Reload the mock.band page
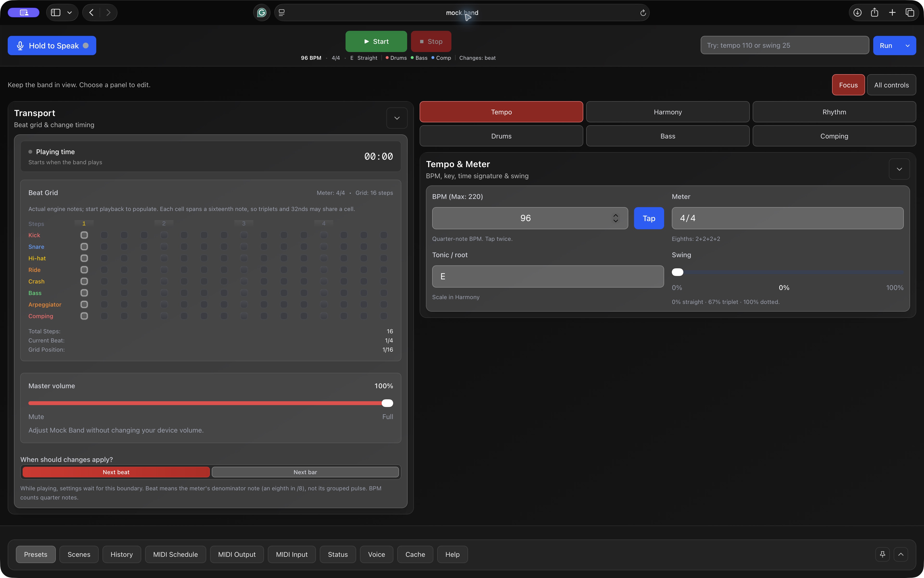This screenshot has width=924, height=578. click(643, 13)
